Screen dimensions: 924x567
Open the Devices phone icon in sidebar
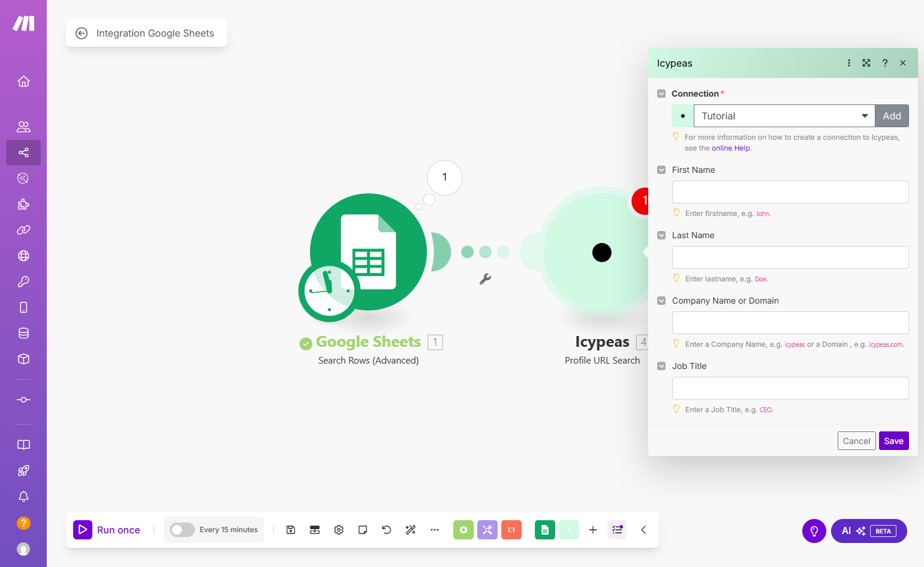23,307
